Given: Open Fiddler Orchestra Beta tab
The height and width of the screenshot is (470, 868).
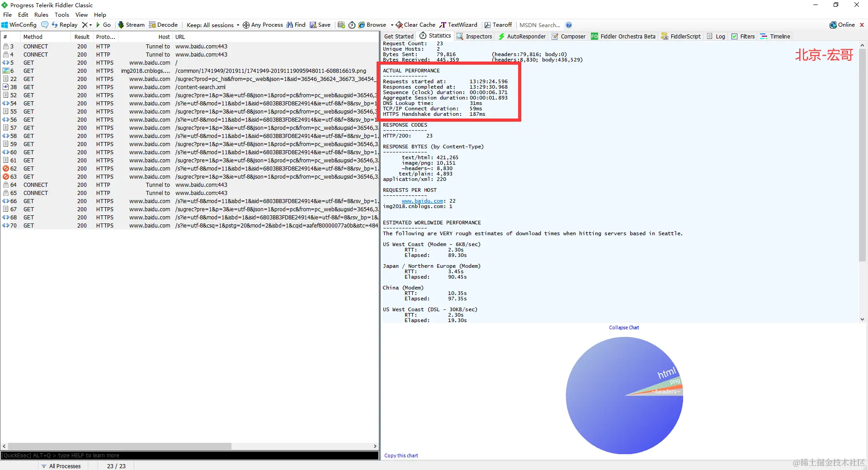Looking at the screenshot, I should (x=623, y=37).
